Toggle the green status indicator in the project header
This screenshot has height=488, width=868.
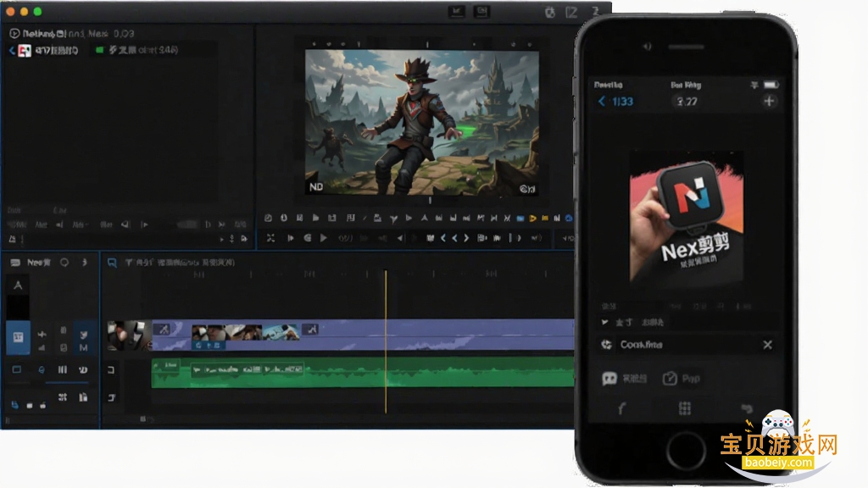100,50
